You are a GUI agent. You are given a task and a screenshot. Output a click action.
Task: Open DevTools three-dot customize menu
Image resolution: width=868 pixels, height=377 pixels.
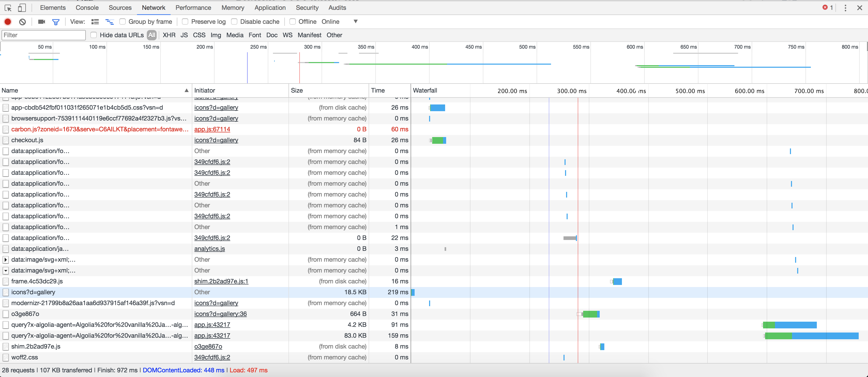tap(845, 8)
